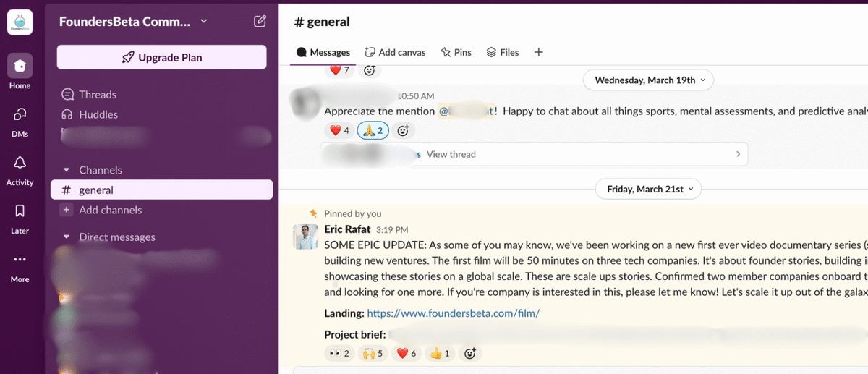868x374 pixels.
Task: Toggle the heart 6 reaction
Action: click(x=405, y=353)
